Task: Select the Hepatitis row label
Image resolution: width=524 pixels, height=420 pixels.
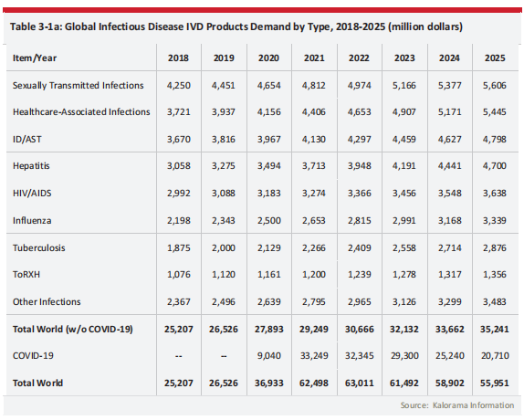Action: pyautogui.click(x=31, y=166)
